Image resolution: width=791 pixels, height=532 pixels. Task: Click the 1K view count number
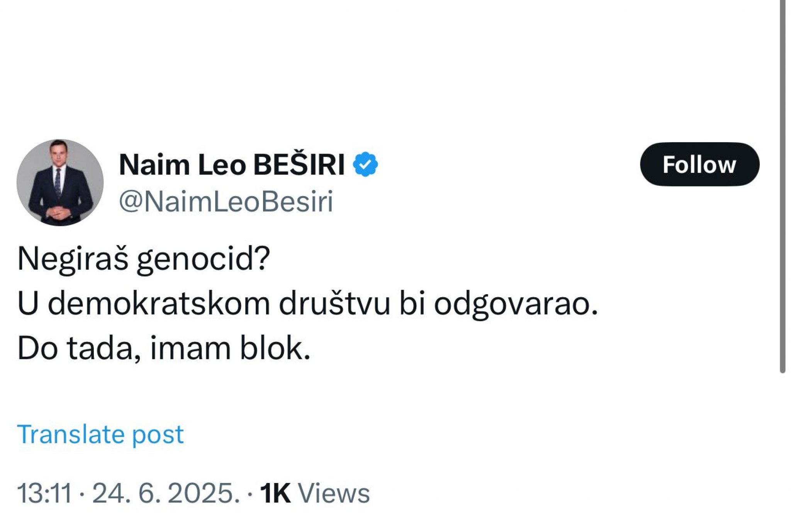pyautogui.click(x=275, y=493)
